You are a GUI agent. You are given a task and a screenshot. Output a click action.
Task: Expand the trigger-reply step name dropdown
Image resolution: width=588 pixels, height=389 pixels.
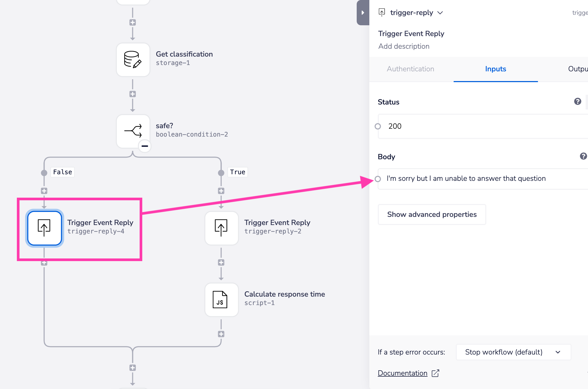[440, 13]
